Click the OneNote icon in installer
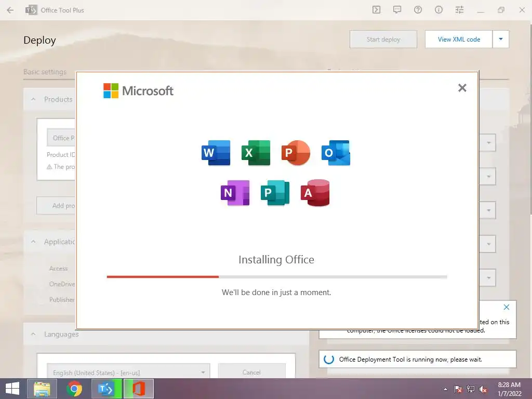The height and width of the screenshot is (399, 532). point(235,193)
